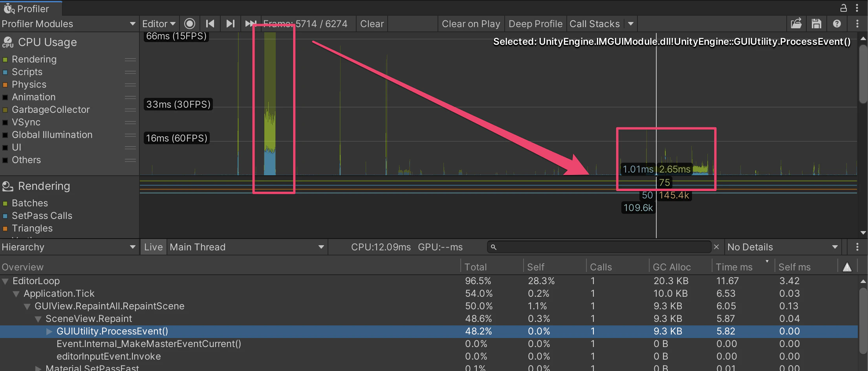This screenshot has width=868, height=371.
Task: Collapse the SceneView.Repaint row
Action: (38, 319)
